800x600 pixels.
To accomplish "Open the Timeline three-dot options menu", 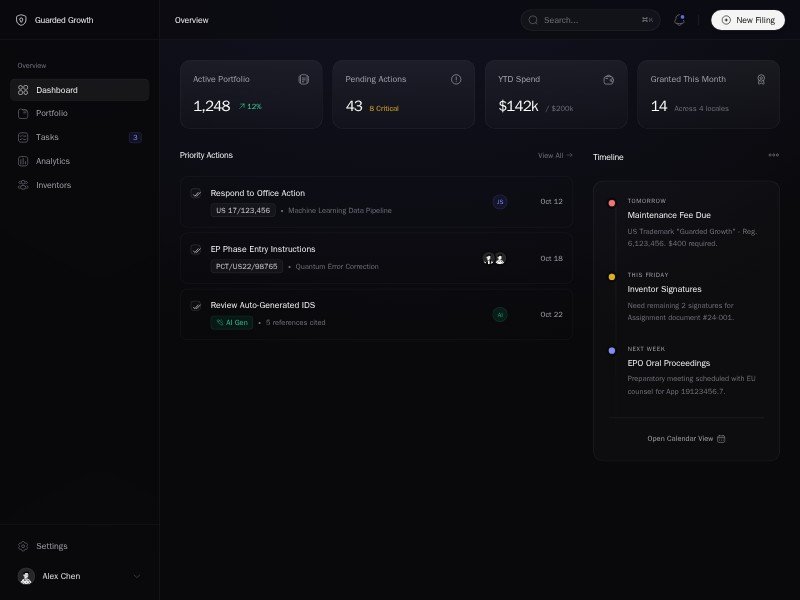I will pos(773,155).
